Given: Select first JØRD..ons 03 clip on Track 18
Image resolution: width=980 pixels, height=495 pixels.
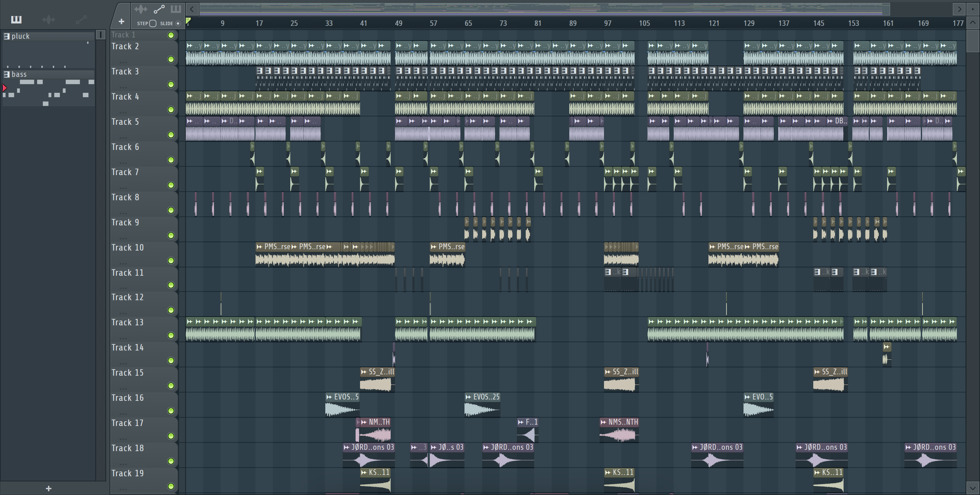Looking at the screenshot, I should tap(369, 455).
